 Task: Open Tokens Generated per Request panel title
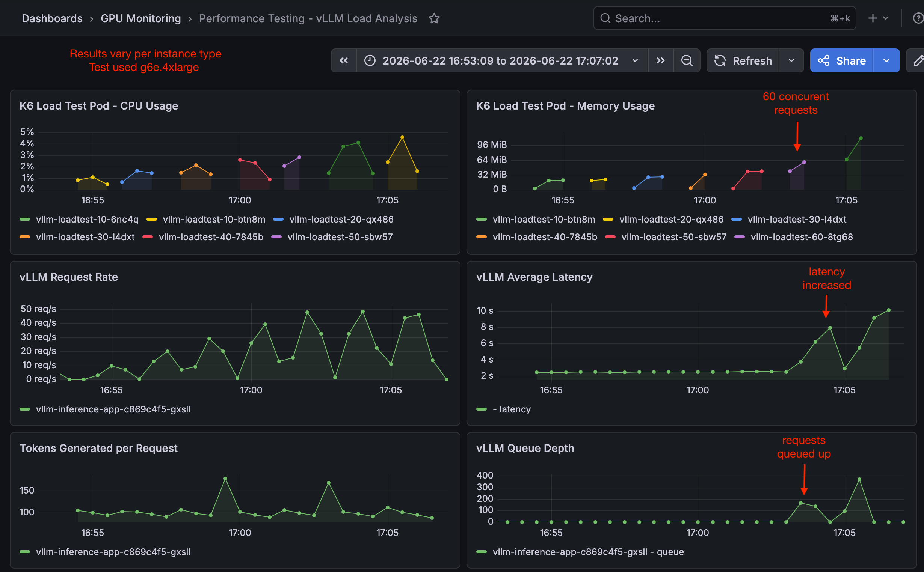98,448
